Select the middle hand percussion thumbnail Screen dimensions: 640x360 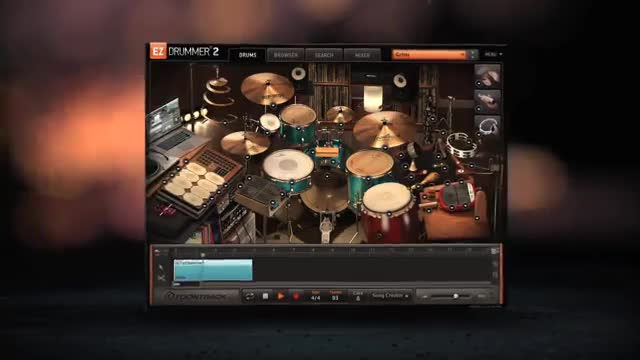pos(487,101)
